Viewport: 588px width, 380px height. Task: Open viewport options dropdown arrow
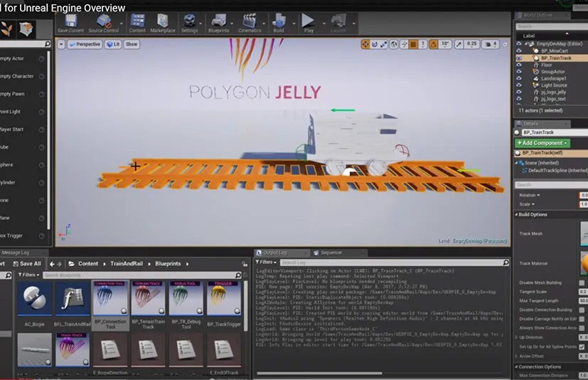[x=61, y=44]
